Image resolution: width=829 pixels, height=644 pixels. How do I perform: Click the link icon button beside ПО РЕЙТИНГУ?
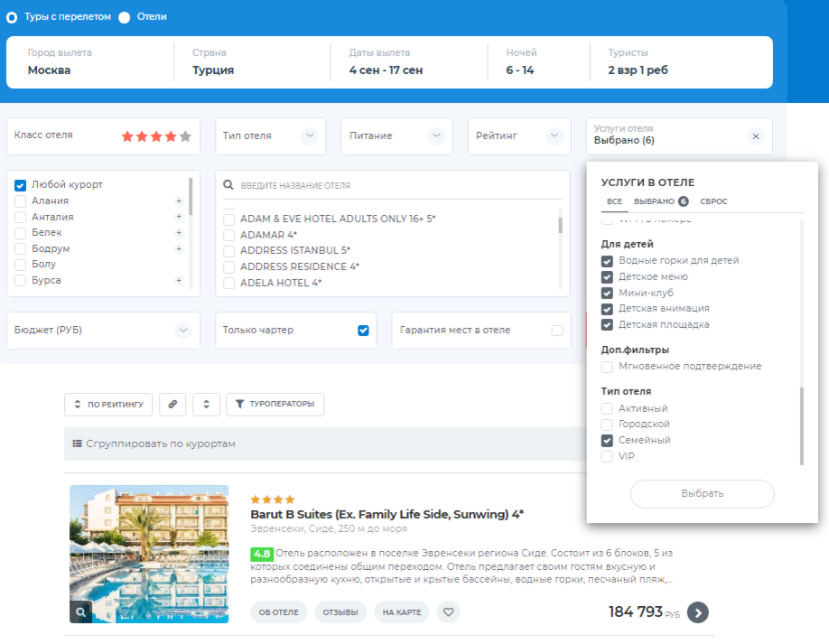(172, 404)
